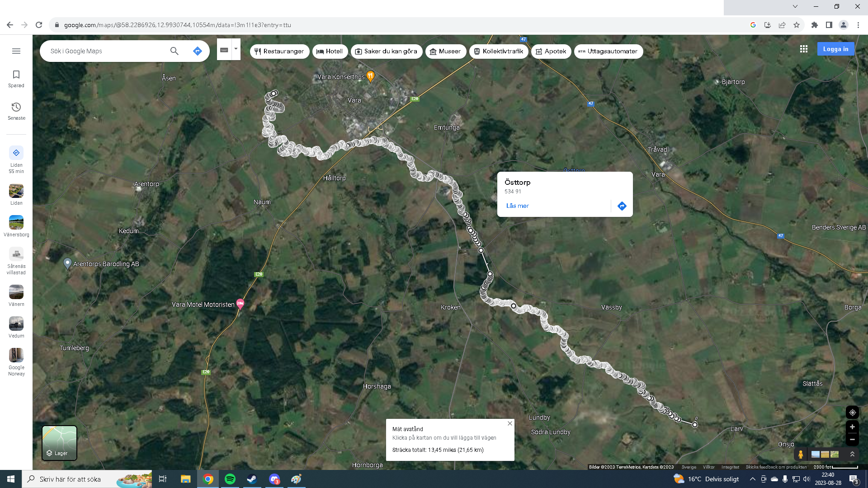
Task: Open the Sparad saved places panel
Action: tap(16, 78)
